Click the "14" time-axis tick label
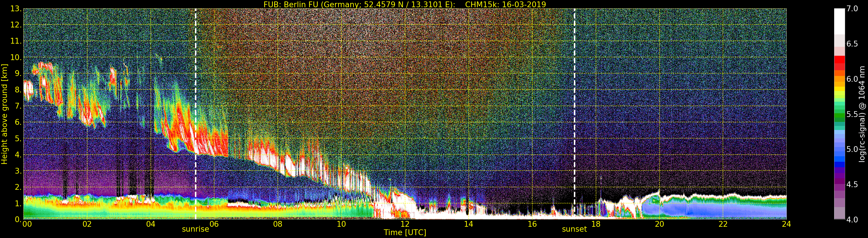Image resolution: width=868 pixels, height=238 pixels. [468, 224]
